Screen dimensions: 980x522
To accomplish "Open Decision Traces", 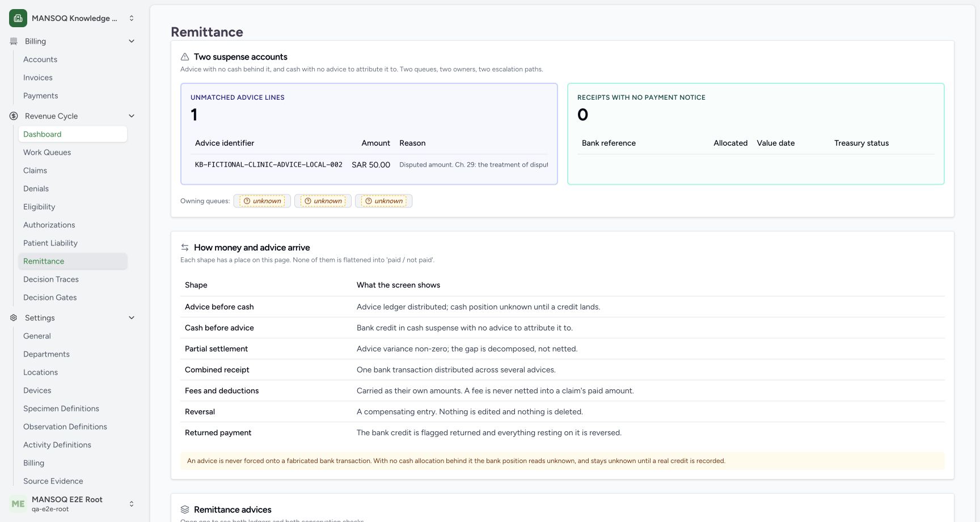I will point(73,279).
